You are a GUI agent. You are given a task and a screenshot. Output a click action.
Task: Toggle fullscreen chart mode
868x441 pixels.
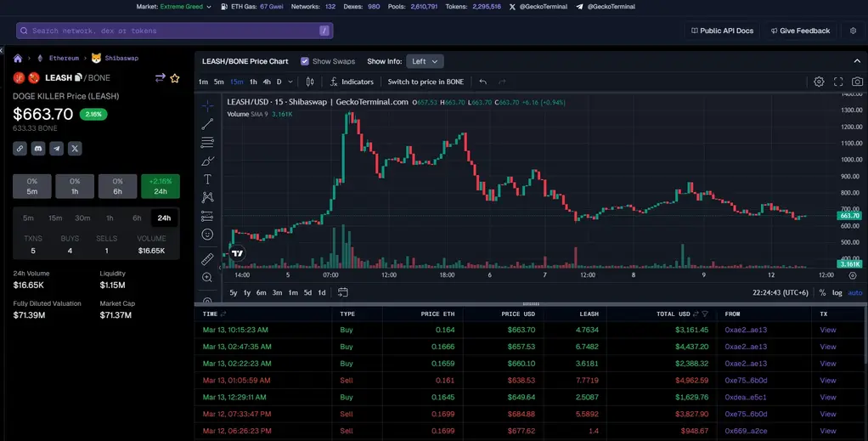click(x=838, y=82)
